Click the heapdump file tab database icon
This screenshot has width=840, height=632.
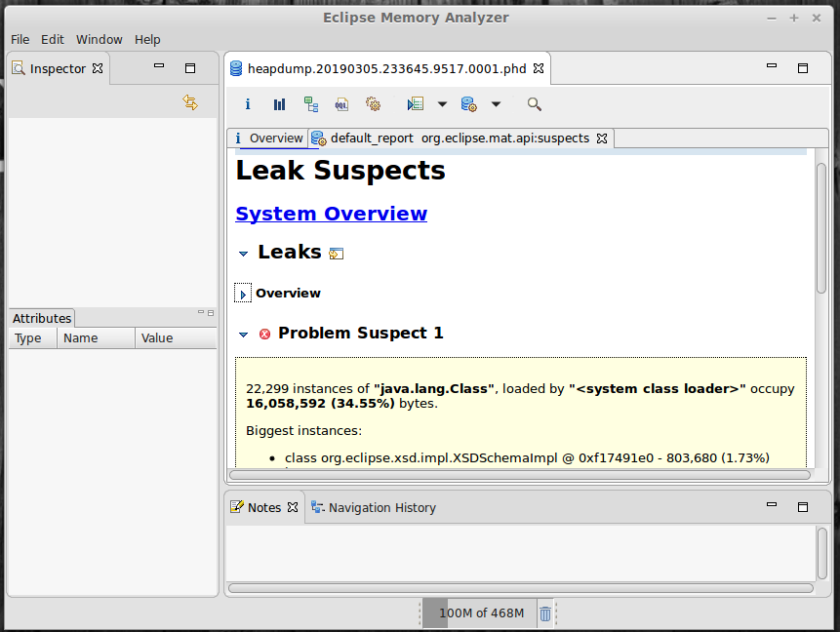[x=236, y=68]
